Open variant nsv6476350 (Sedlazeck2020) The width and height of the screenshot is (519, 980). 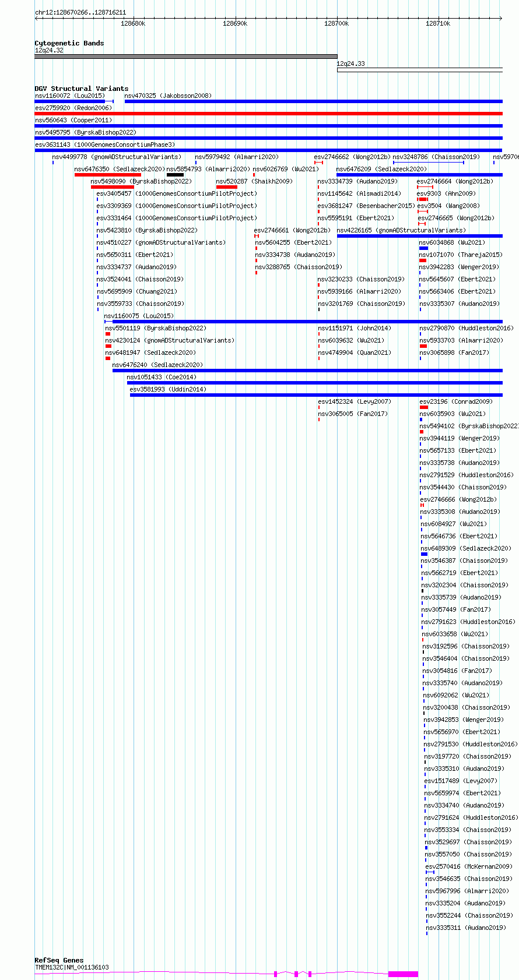[120, 169]
